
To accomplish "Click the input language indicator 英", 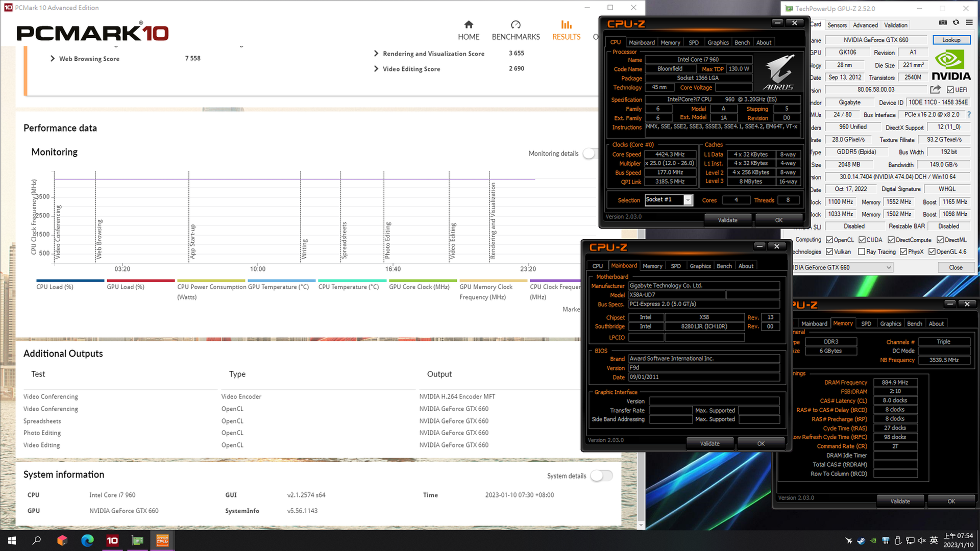I will pos(934,541).
